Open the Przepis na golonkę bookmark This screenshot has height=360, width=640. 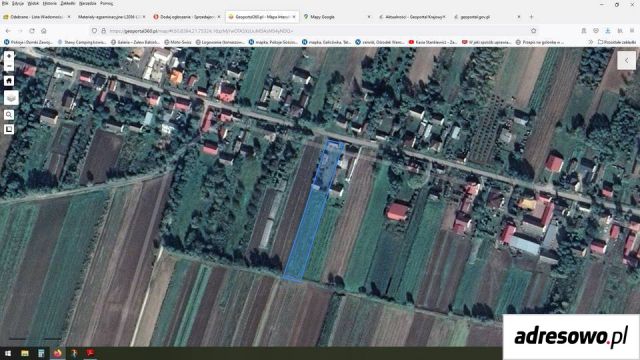point(540,42)
